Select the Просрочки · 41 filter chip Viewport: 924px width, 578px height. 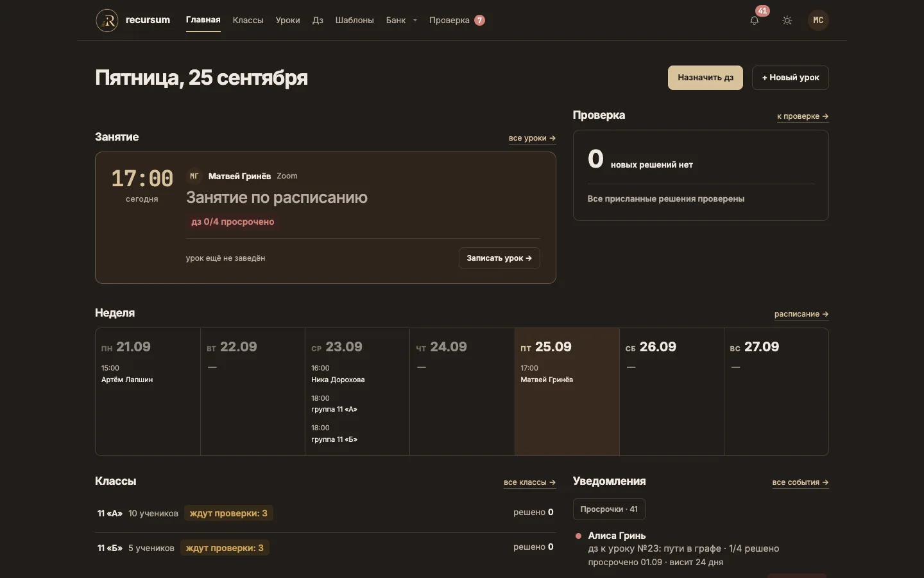[609, 509]
